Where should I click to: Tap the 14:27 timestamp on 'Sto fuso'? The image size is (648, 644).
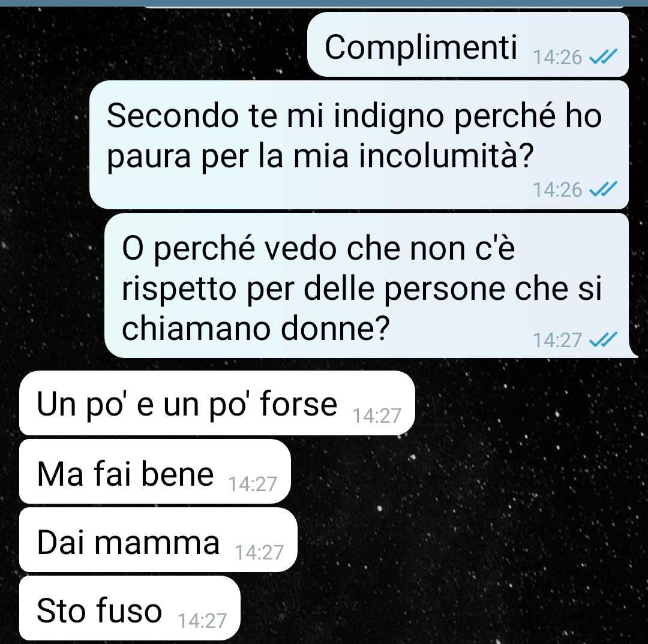(x=202, y=621)
